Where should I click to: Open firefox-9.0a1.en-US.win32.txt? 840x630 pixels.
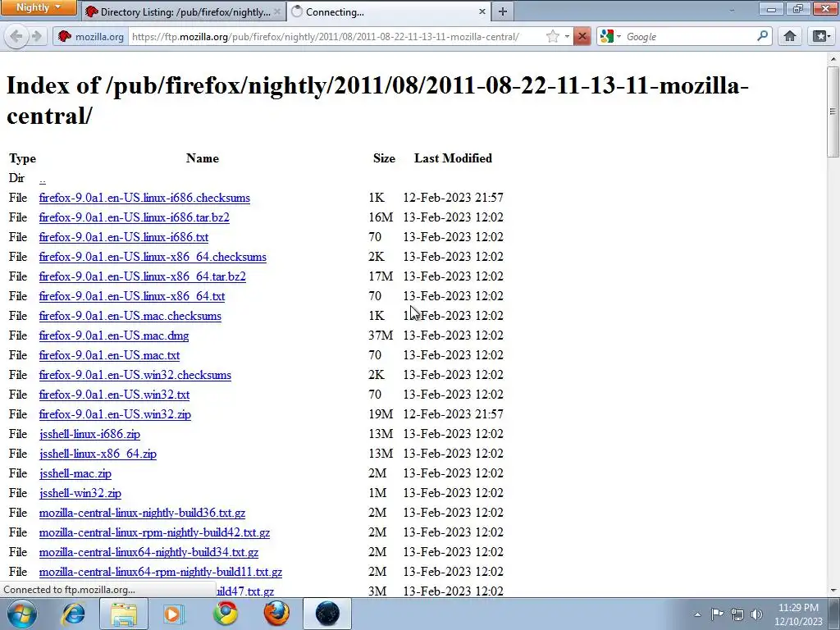point(114,395)
